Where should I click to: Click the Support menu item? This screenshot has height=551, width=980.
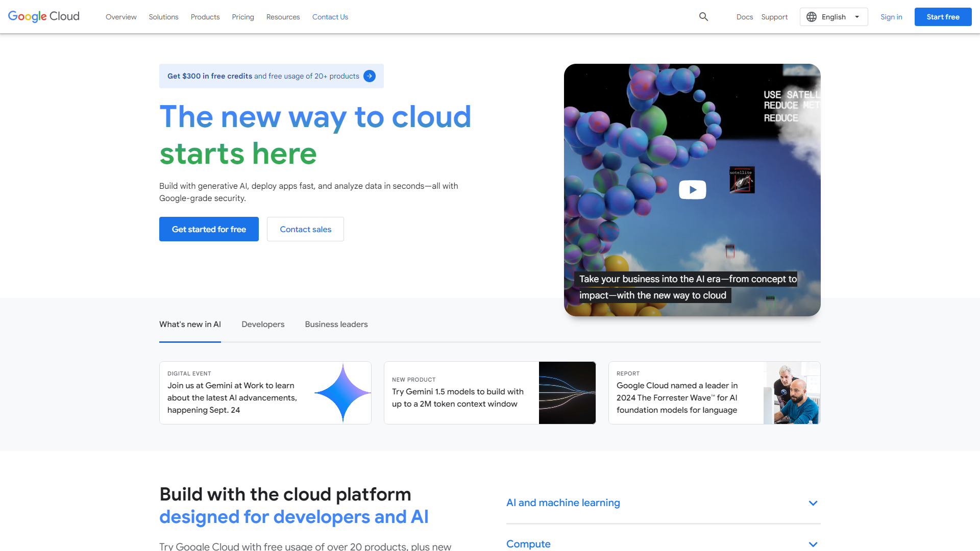coord(774,16)
